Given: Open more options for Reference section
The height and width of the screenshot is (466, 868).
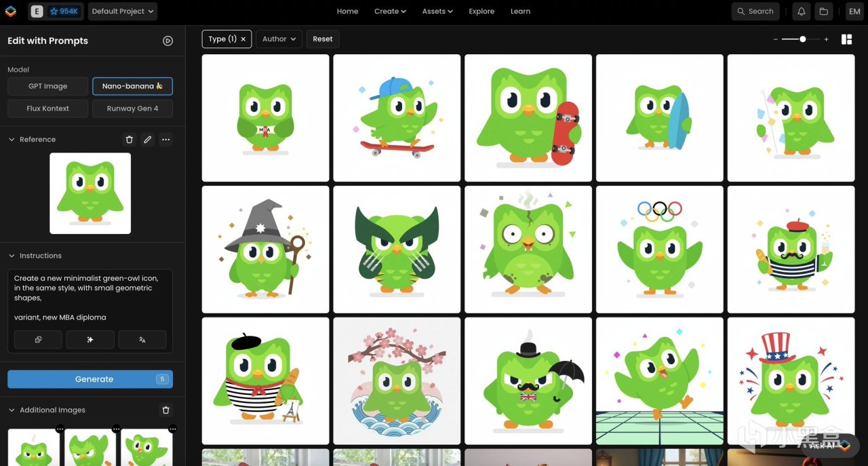Looking at the screenshot, I should [165, 140].
